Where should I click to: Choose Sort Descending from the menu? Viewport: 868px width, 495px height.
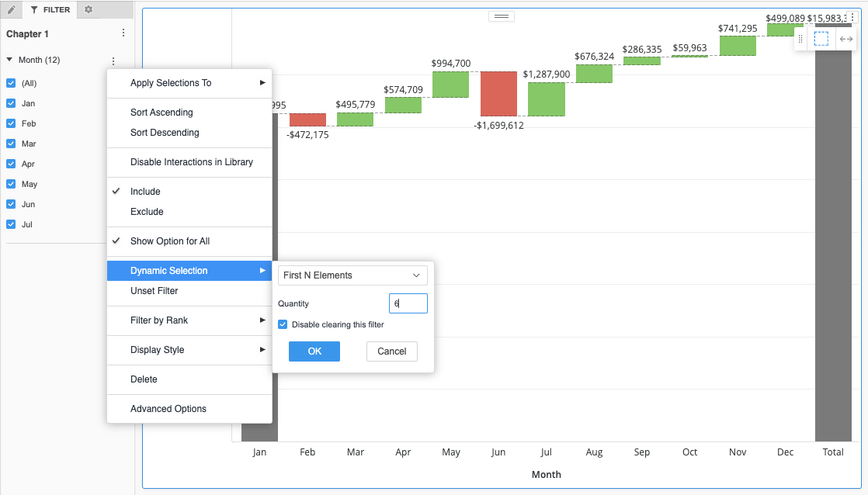[x=165, y=133]
